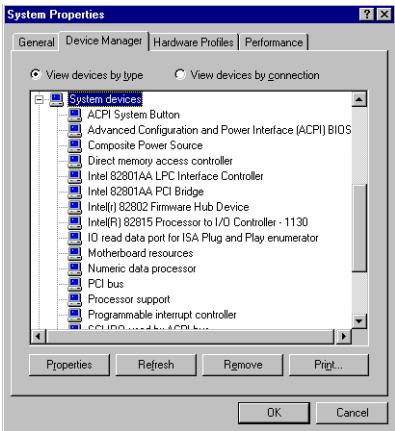
Task: Click the Properties button
Action: pyautogui.click(x=69, y=365)
